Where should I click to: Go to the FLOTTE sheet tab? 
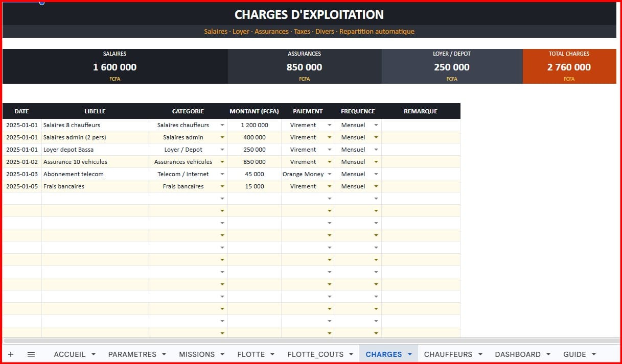(251, 354)
